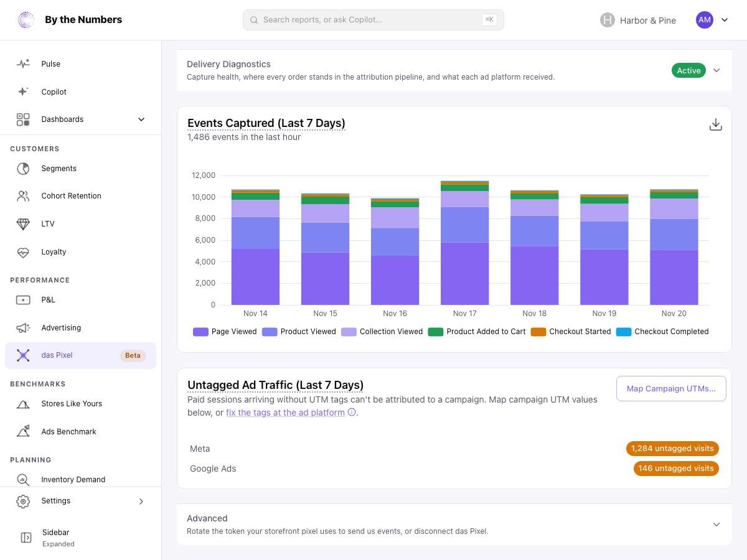Viewport: 747px width, 560px height.
Task: Click the Segments pie icon
Action: [x=23, y=169]
